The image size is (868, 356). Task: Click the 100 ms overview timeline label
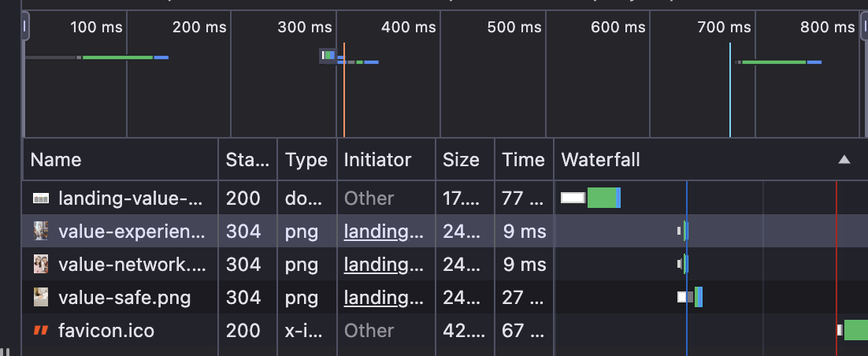96,27
